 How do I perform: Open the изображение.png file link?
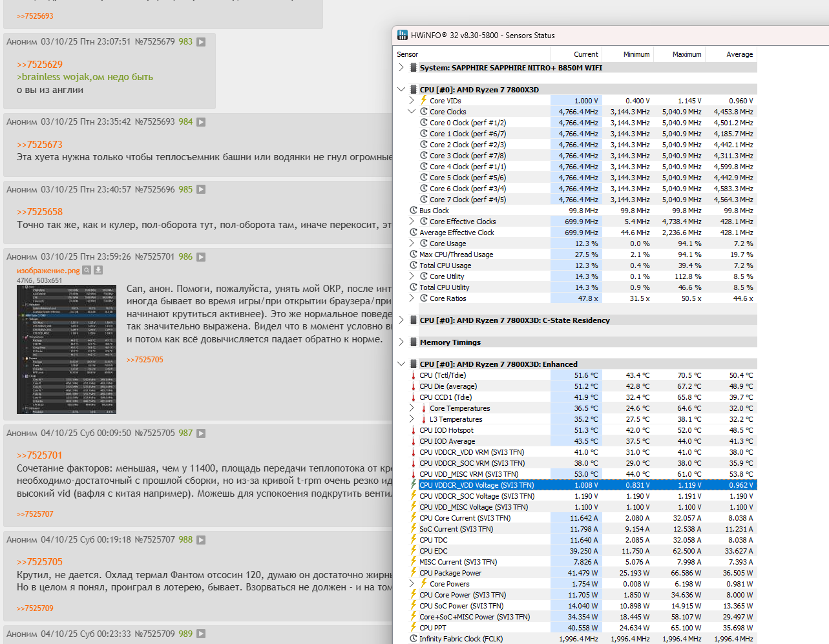pyautogui.click(x=48, y=271)
